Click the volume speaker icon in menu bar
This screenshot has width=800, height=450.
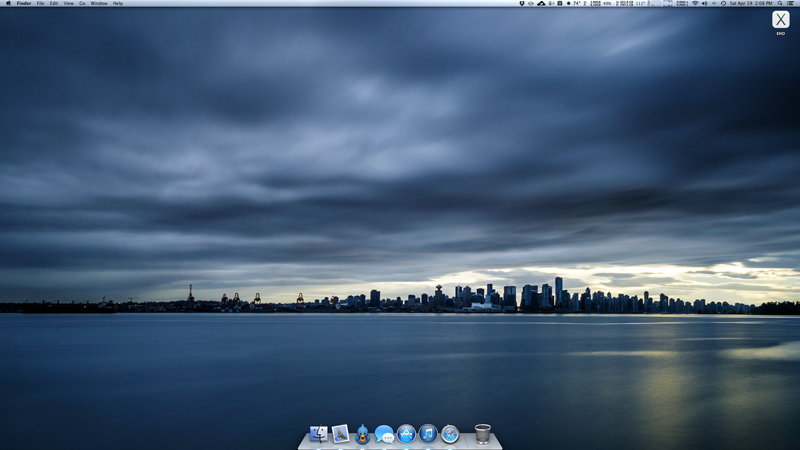click(x=705, y=3)
